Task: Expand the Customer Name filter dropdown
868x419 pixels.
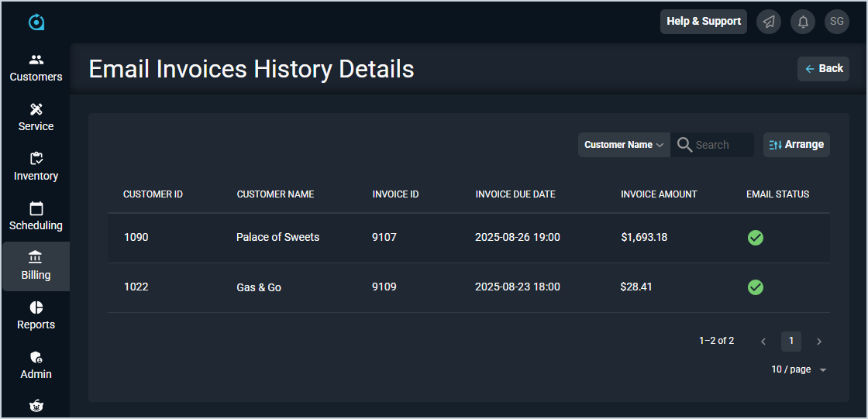Action: click(624, 145)
